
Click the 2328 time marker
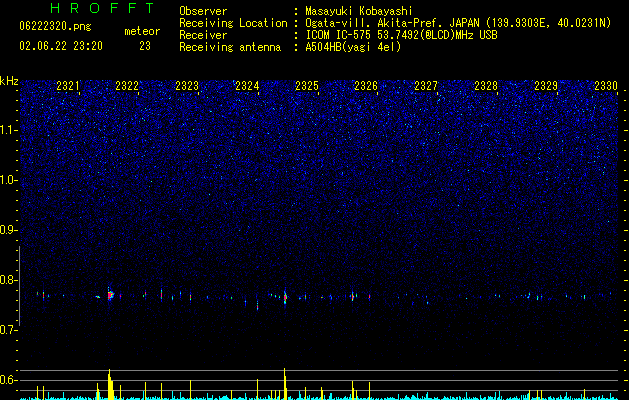pyautogui.click(x=486, y=86)
